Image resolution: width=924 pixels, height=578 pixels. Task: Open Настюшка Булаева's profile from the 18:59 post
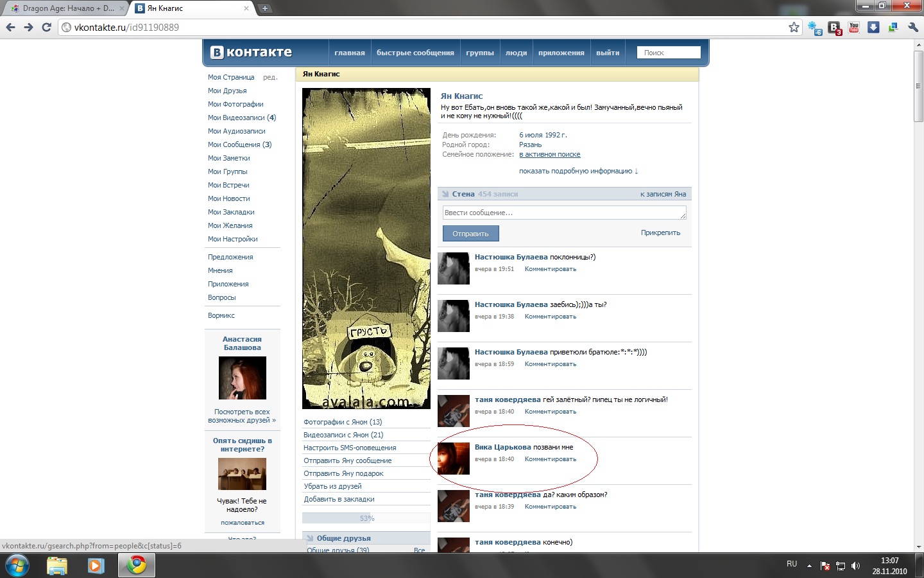click(511, 352)
